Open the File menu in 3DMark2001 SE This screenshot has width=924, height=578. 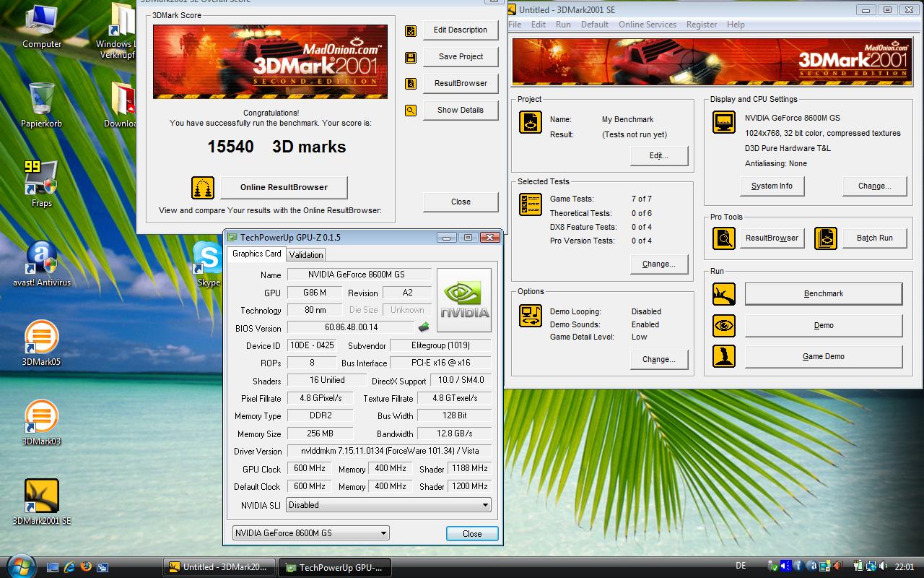click(x=515, y=25)
